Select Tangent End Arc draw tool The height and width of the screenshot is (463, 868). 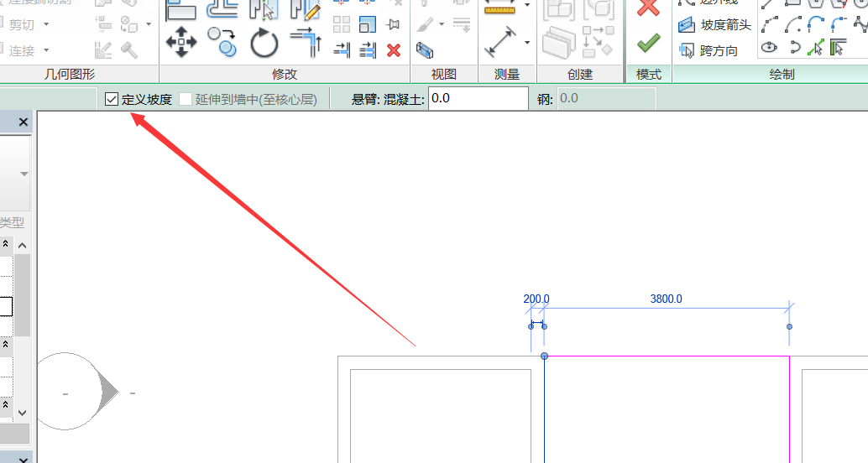click(816, 24)
